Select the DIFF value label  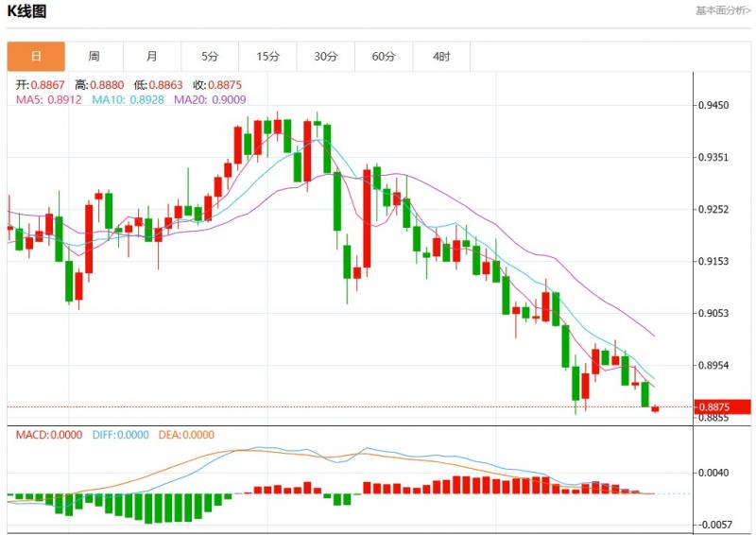121,436
